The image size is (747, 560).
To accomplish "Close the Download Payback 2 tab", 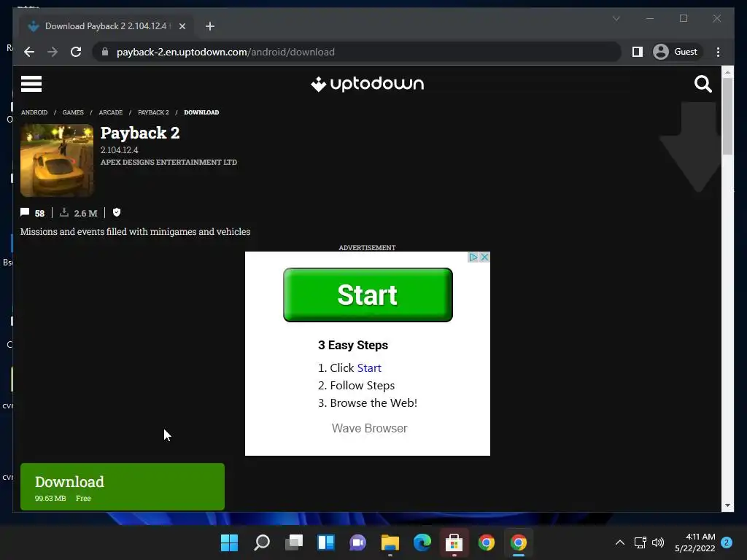I will [x=182, y=26].
